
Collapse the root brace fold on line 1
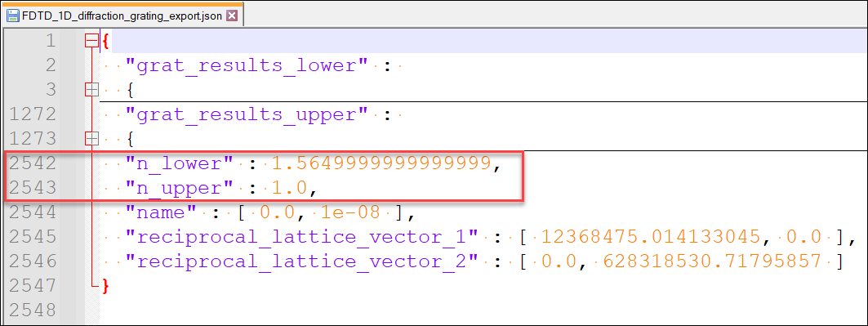(x=91, y=41)
